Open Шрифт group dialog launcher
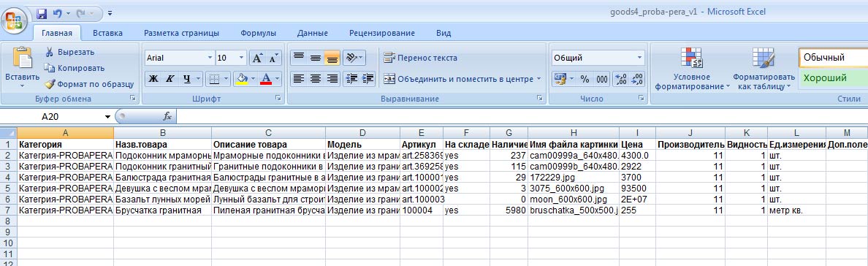 click(x=278, y=98)
